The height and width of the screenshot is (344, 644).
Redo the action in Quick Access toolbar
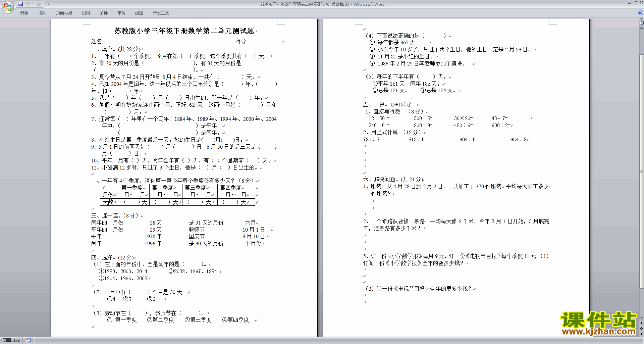[x=39, y=4]
